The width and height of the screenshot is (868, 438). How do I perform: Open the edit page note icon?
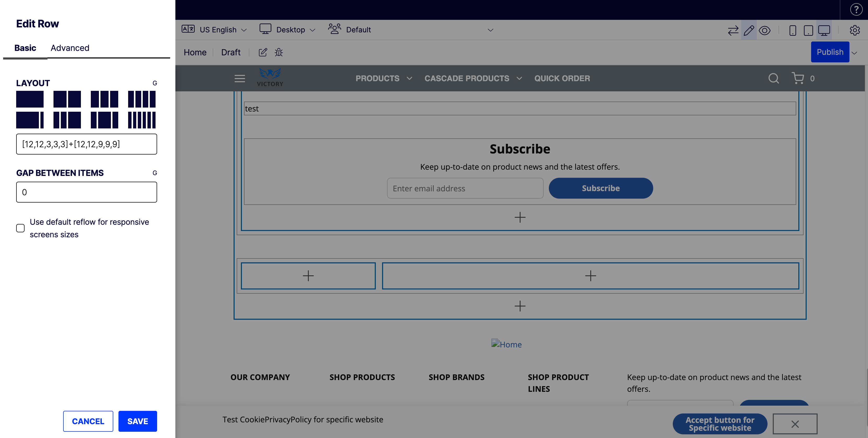pos(263,52)
